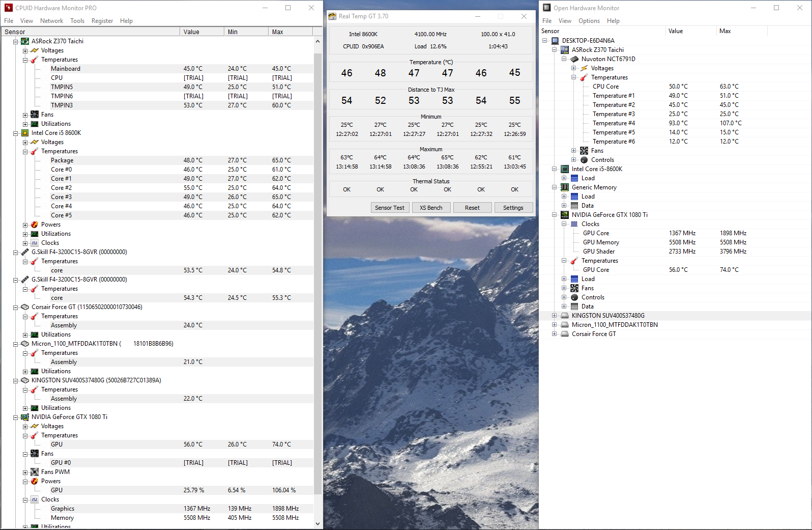Expand Voltages under ASRock Z370 Taichi in HWMonitor
Image resolution: width=812 pixels, height=530 pixels.
click(25, 51)
